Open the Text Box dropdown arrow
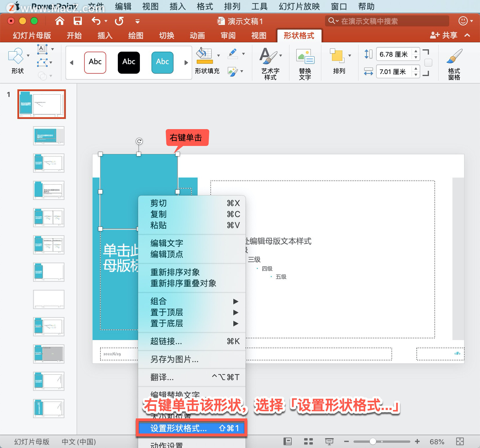480x448 pixels. click(x=53, y=49)
